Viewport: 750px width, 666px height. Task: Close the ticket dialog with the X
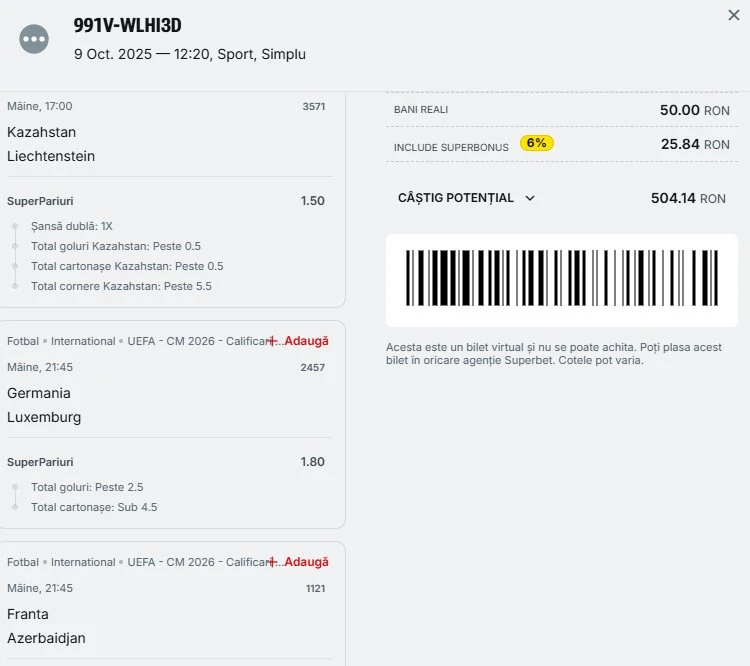click(734, 15)
